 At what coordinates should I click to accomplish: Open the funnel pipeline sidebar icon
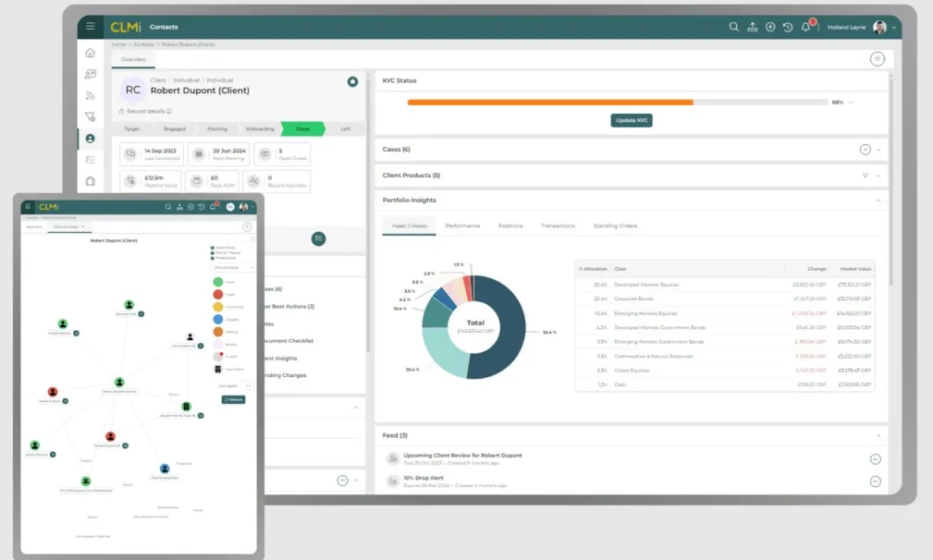(x=91, y=117)
